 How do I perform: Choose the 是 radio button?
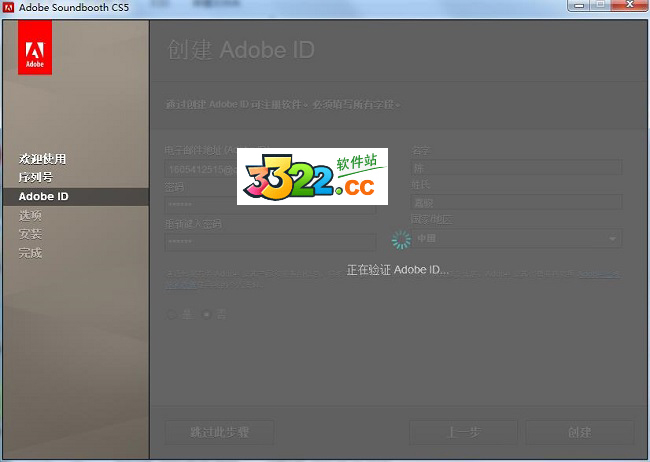pyautogui.click(x=171, y=315)
